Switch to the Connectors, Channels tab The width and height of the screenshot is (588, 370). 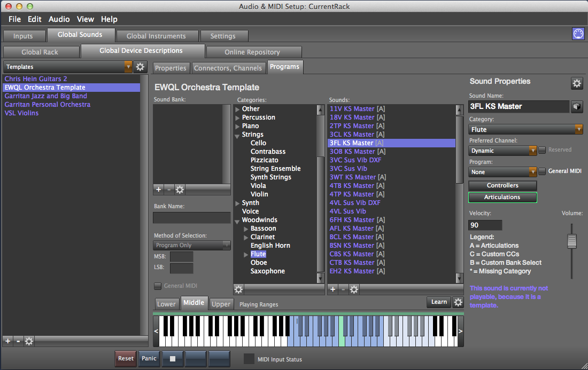tap(228, 68)
